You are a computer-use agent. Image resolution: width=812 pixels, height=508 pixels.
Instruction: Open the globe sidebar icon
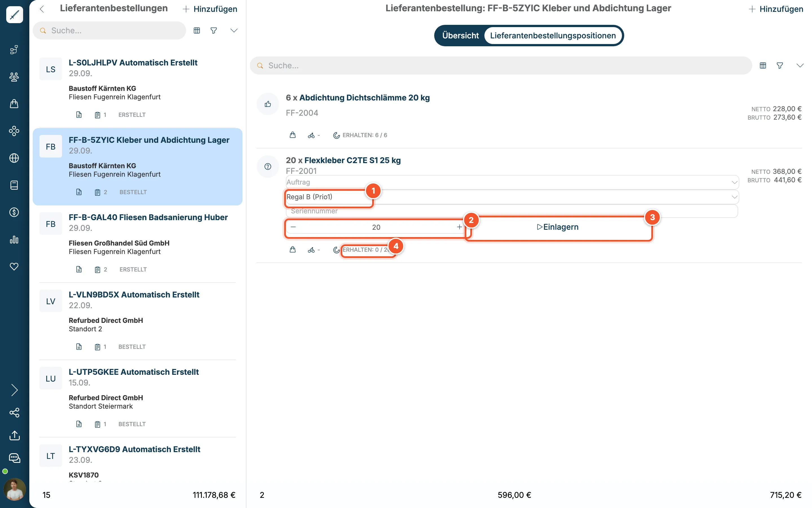(x=14, y=158)
